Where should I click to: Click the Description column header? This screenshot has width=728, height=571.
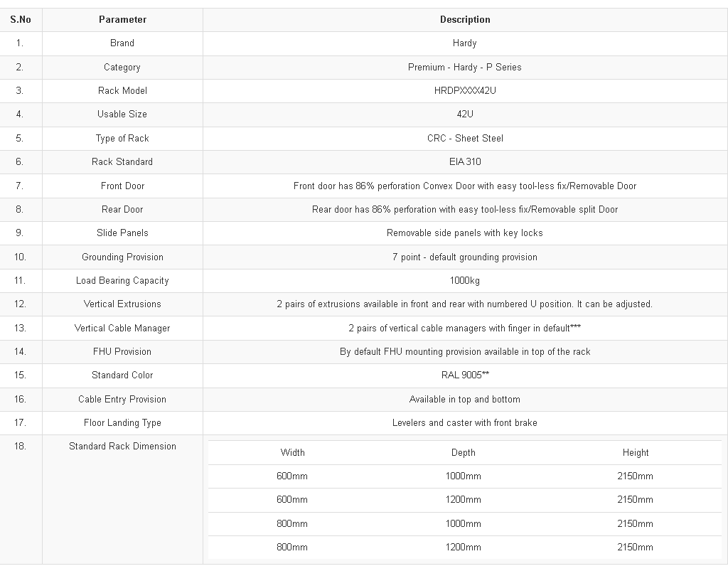click(x=465, y=20)
